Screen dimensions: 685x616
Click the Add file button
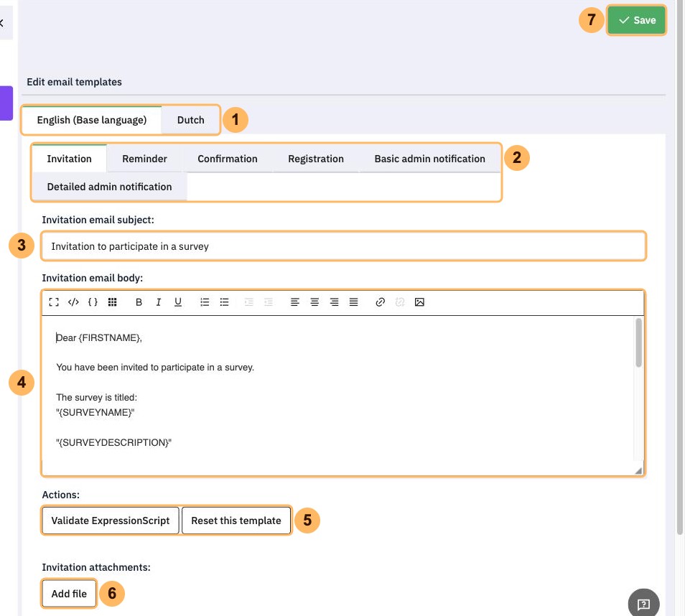pyautogui.click(x=69, y=593)
